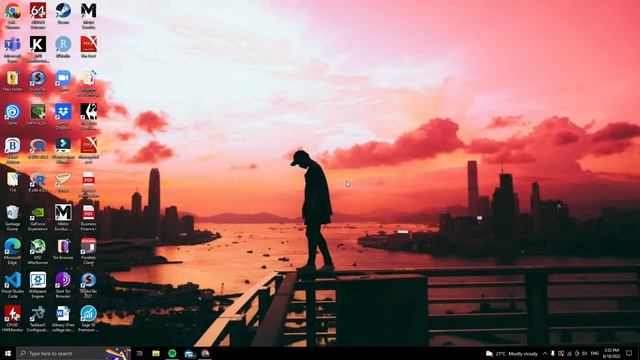Viewport: 640px width, 360px height.
Task: Open the MSI Afterburner shortcut
Action: click(38, 251)
